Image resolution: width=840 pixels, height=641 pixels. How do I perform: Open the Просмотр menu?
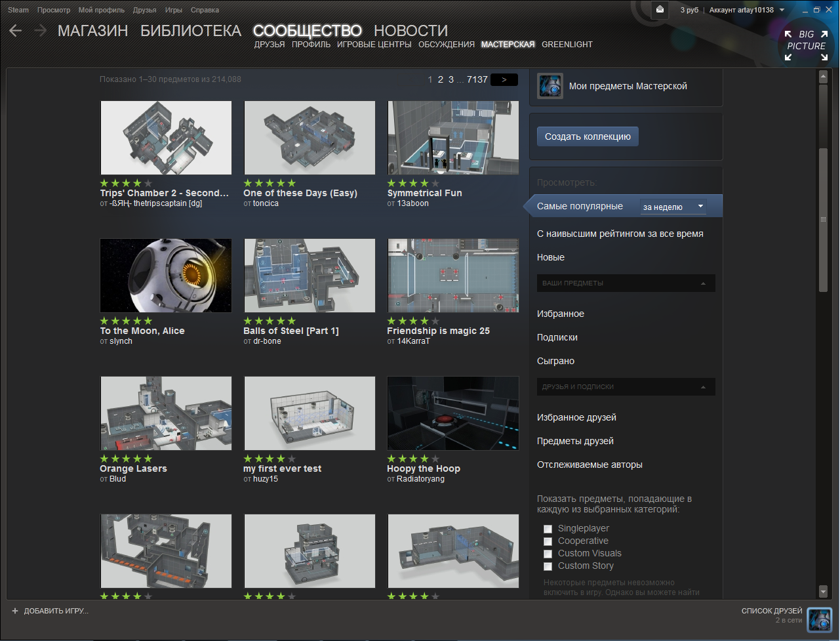pos(54,10)
